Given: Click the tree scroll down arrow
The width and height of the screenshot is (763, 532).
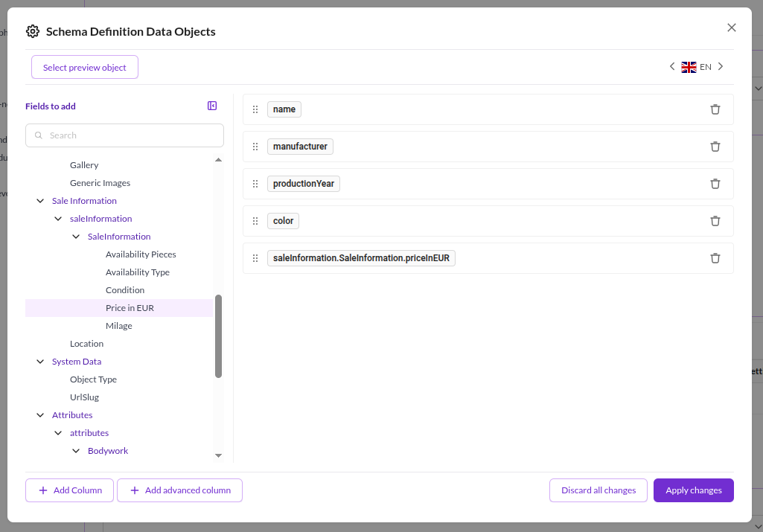Looking at the screenshot, I should [219, 455].
